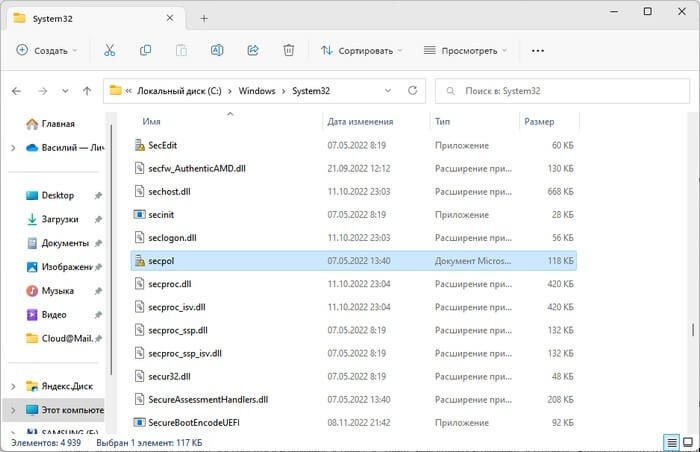Sort by the Имя column header
Image resolution: width=700 pixels, height=452 pixels.
pyautogui.click(x=151, y=121)
